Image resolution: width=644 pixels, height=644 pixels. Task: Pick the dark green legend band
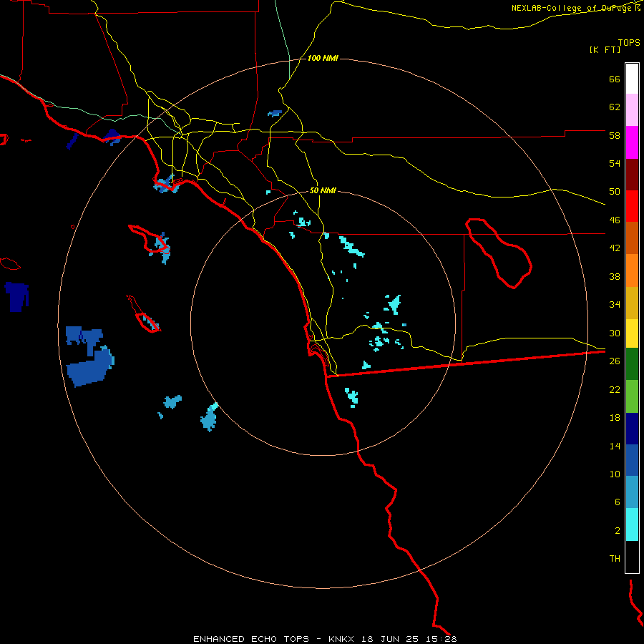632,364
